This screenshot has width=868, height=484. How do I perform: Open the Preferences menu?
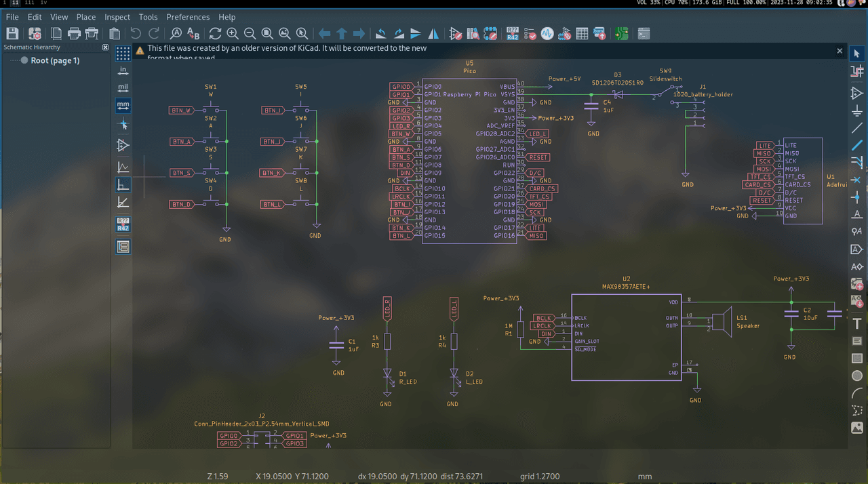tap(188, 17)
